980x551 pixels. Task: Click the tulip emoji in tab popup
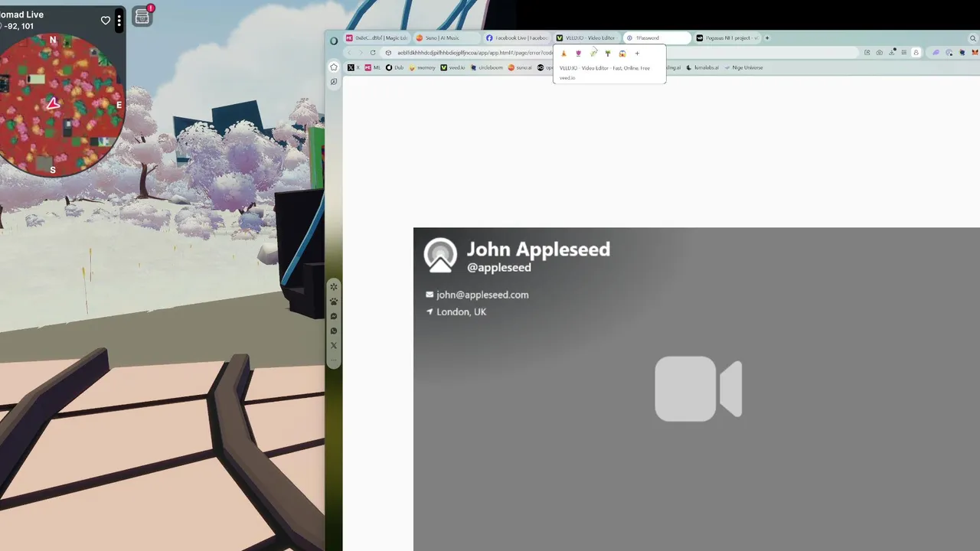coord(578,54)
